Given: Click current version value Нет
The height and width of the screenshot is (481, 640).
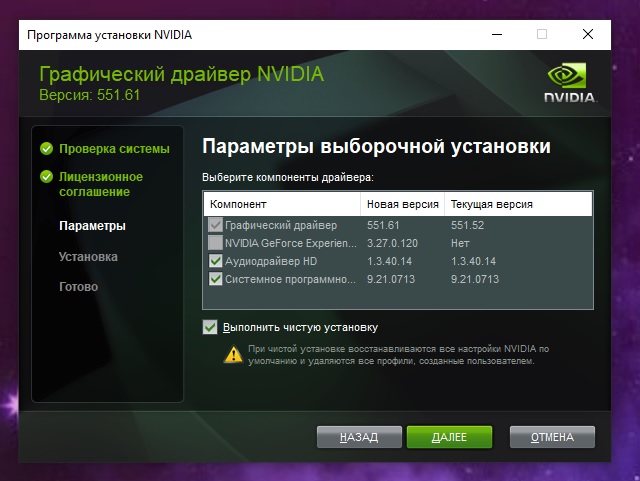Looking at the screenshot, I should pyautogui.click(x=460, y=243).
